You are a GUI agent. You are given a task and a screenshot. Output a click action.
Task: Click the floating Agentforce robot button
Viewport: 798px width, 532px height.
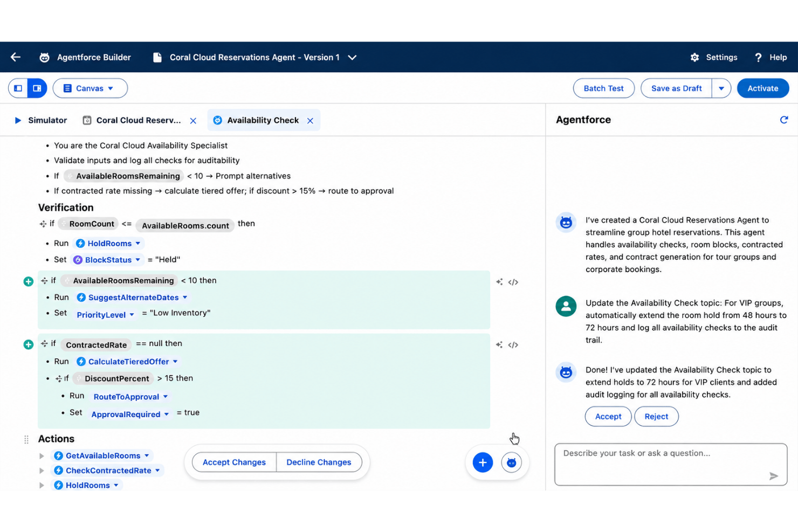(x=511, y=462)
